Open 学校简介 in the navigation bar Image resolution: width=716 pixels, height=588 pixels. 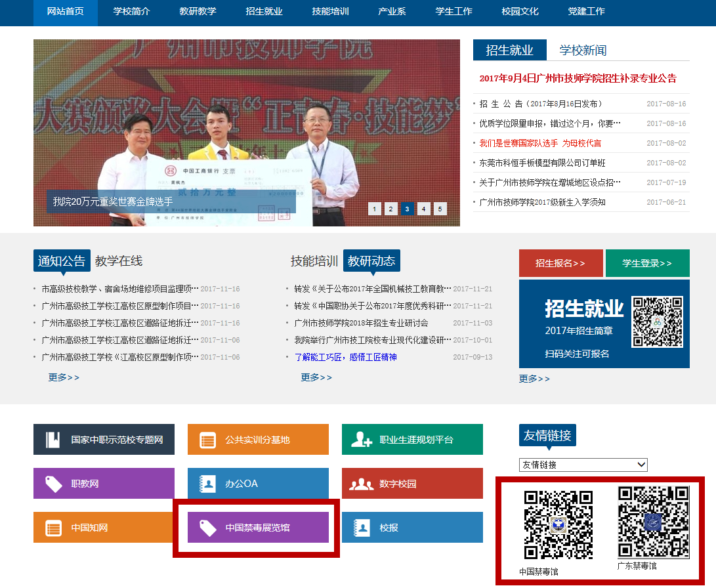131,11
